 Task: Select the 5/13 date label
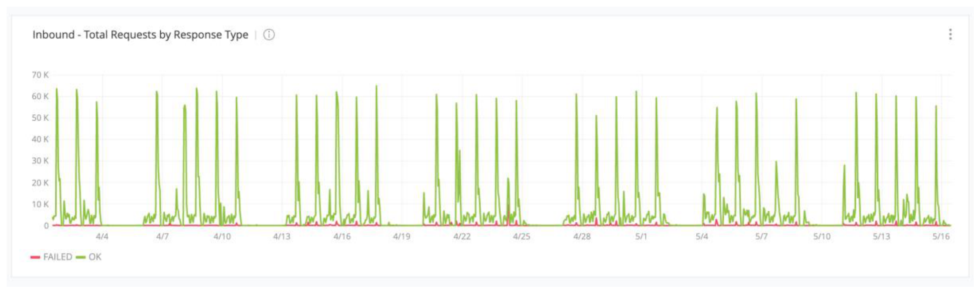coord(882,236)
